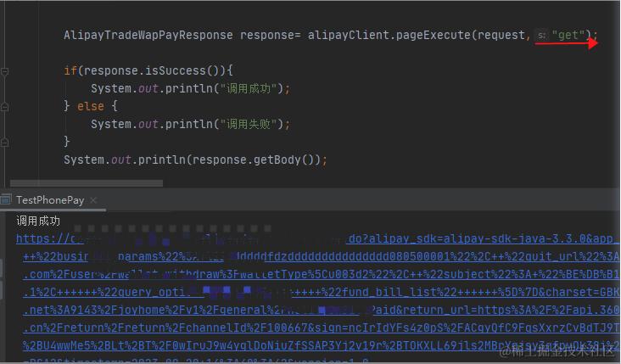The height and width of the screenshot is (364, 621).
Task: Click the else keyword
Action: point(91,107)
